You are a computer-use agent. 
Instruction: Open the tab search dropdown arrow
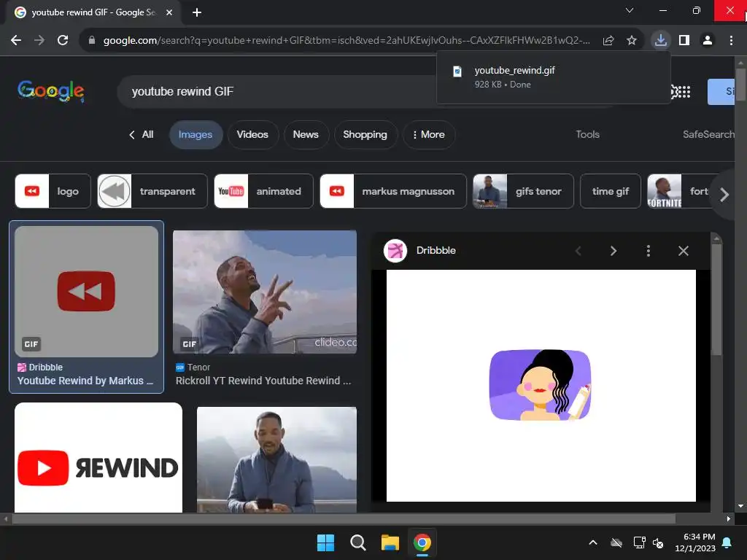[630, 10]
